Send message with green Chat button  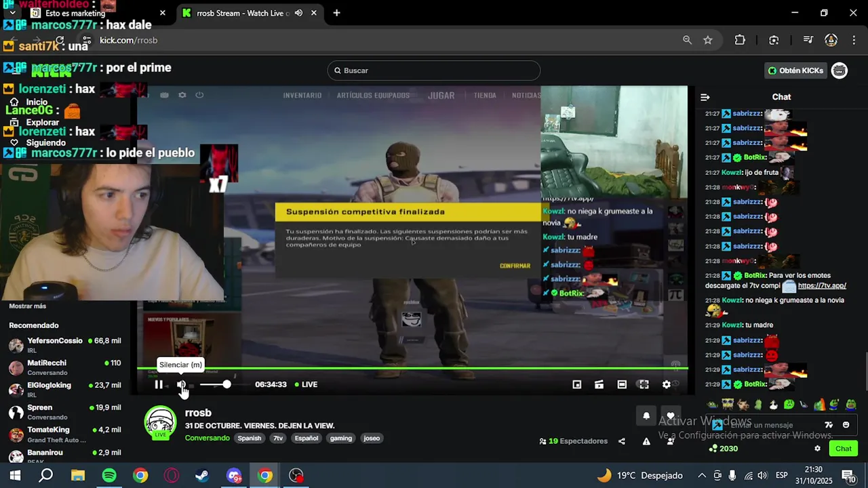coord(844,449)
